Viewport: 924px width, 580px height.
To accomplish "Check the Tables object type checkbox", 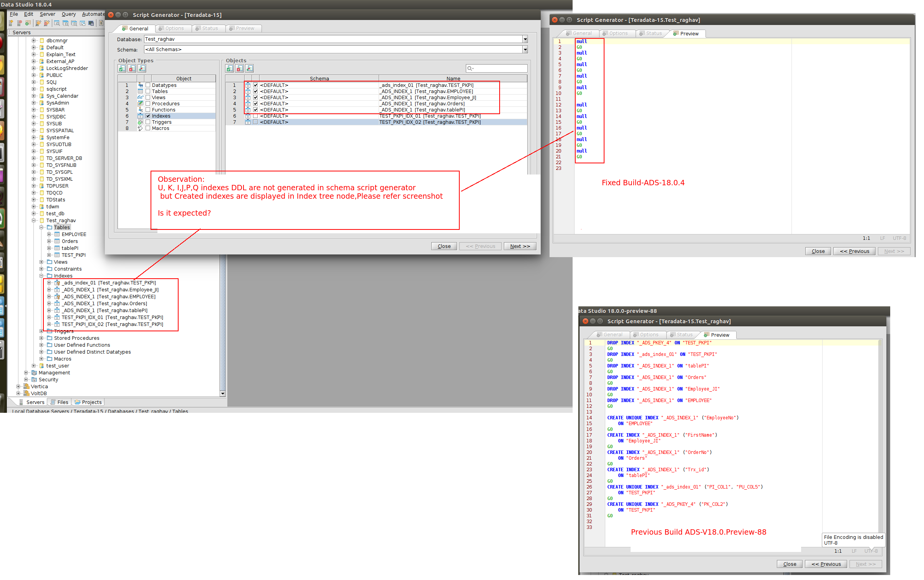I will (148, 91).
